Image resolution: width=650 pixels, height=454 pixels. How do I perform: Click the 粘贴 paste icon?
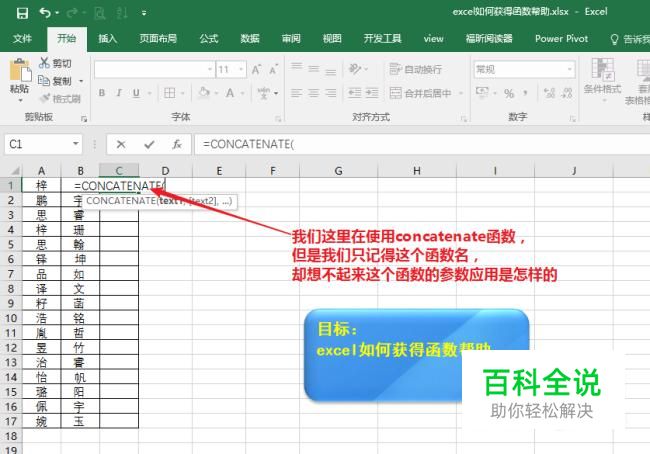click(20, 70)
